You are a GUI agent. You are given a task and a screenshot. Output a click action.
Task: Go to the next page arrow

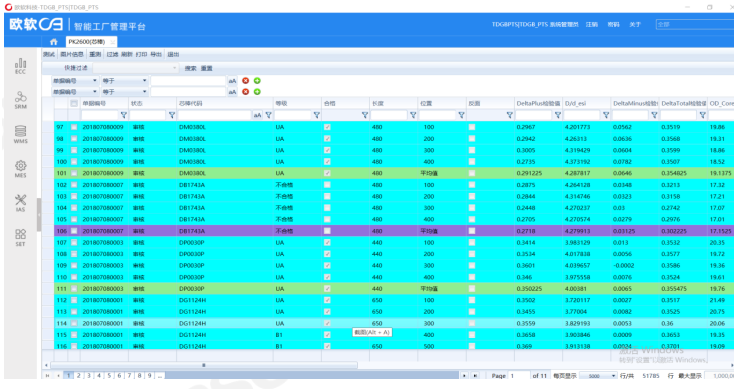[x=464, y=375]
